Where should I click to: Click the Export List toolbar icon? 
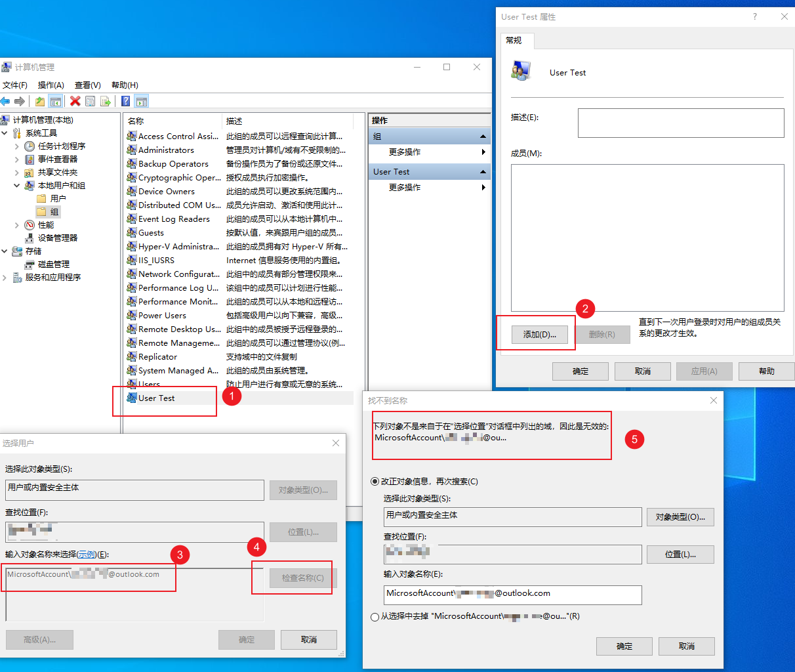pos(105,101)
